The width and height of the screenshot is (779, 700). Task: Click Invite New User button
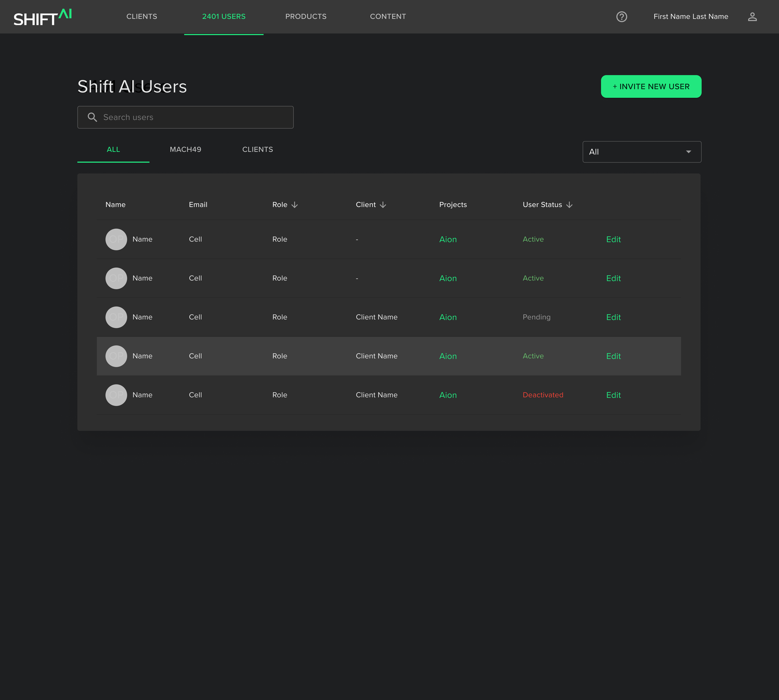(x=651, y=87)
